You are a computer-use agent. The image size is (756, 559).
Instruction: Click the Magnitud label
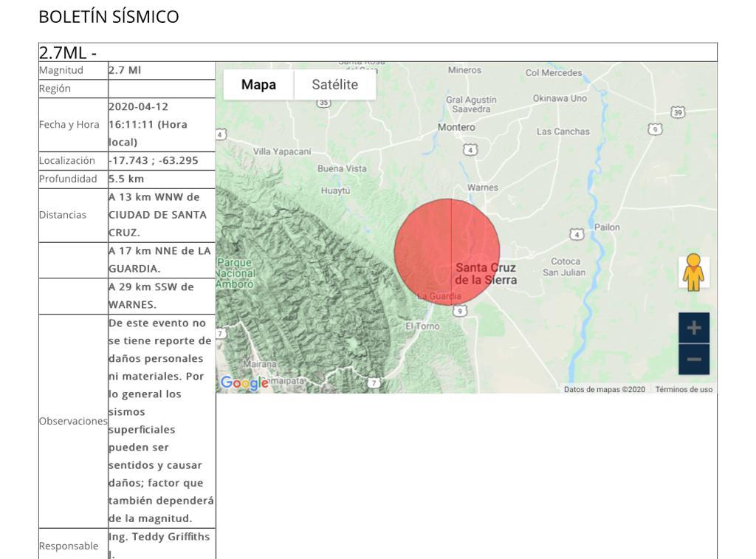click(61, 70)
